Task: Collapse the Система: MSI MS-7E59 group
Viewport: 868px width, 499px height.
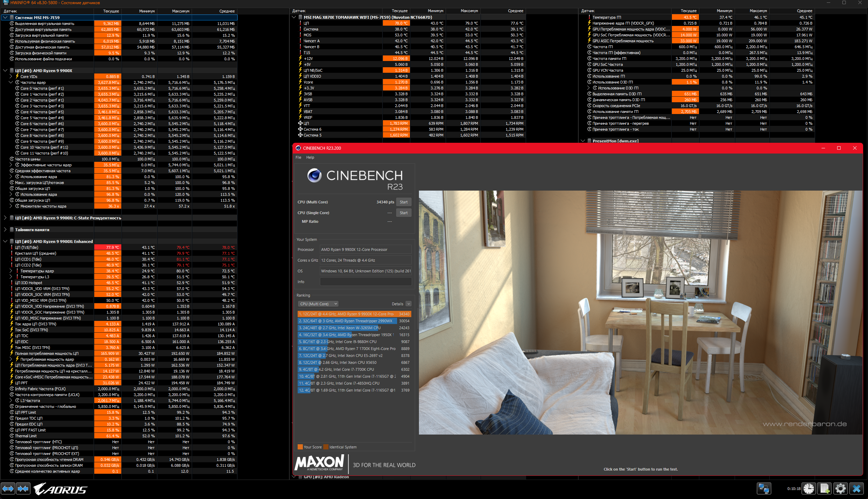Action: (5, 17)
